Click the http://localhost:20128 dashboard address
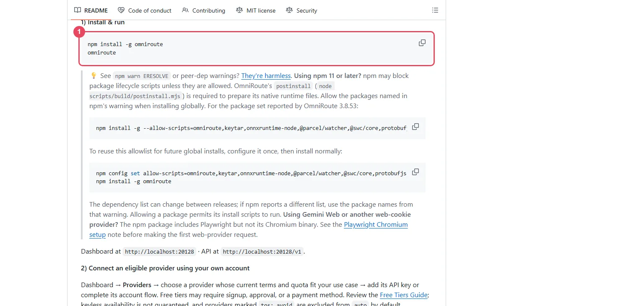This screenshot has height=306, width=644. pos(160,252)
